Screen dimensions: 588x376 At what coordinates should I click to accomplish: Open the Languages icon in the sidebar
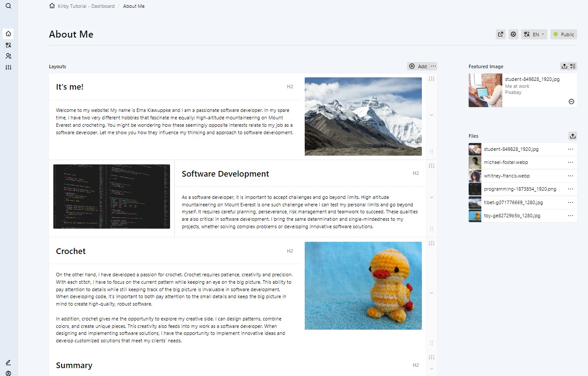[x=8, y=45]
